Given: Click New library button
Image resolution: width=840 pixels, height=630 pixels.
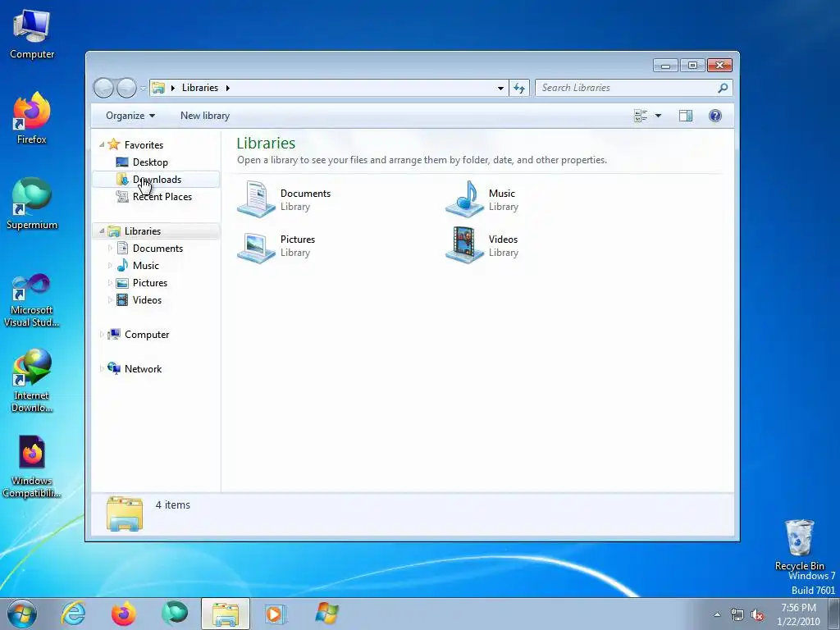Looking at the screenshot, I should [205, 116].
